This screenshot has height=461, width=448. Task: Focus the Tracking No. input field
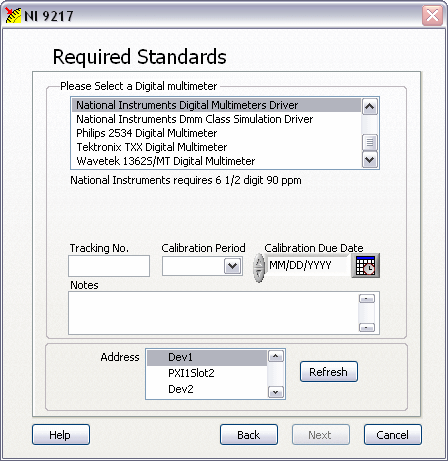(109, 266)
